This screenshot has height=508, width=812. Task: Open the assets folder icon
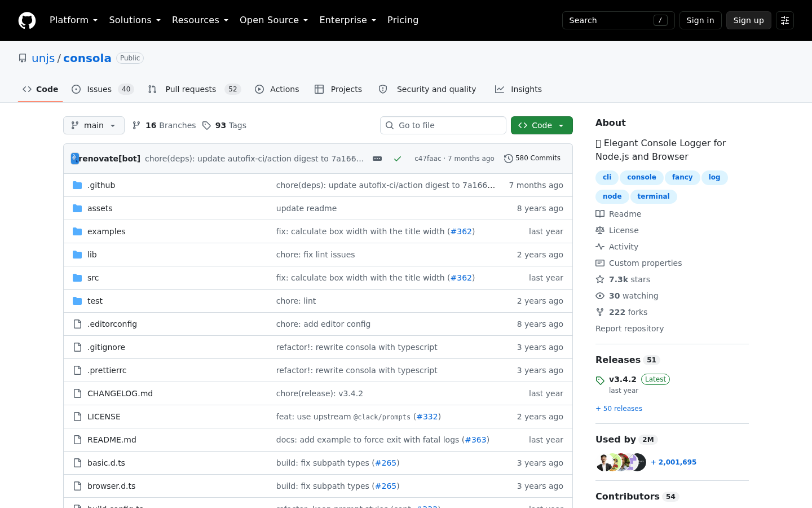pyautogui.click(x=77, y=208)
